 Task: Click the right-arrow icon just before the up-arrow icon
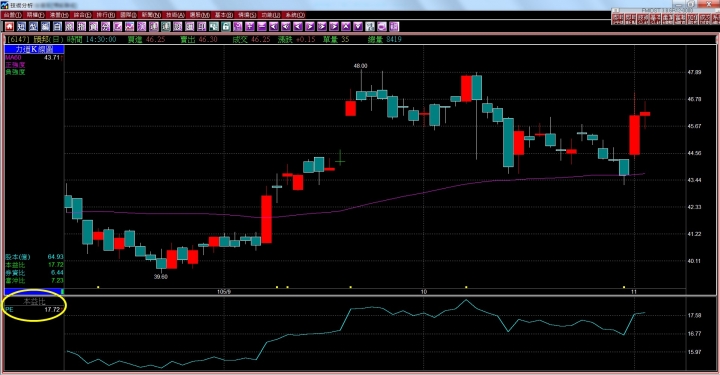tap(333, 26)
